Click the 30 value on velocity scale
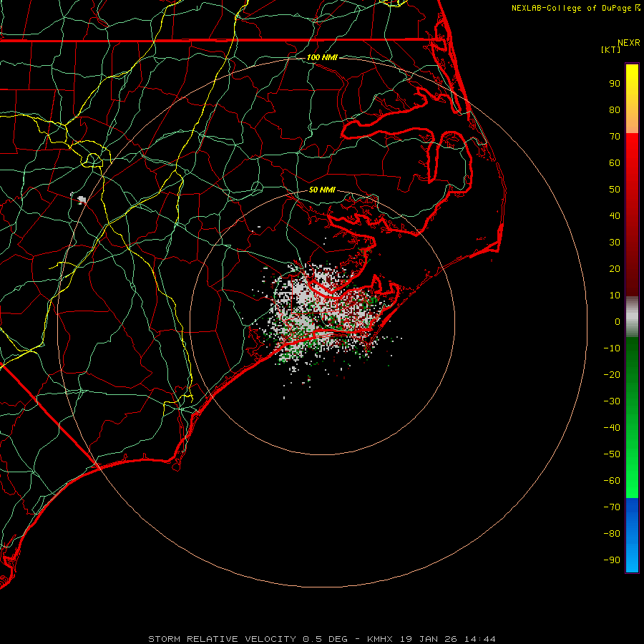 615,243
